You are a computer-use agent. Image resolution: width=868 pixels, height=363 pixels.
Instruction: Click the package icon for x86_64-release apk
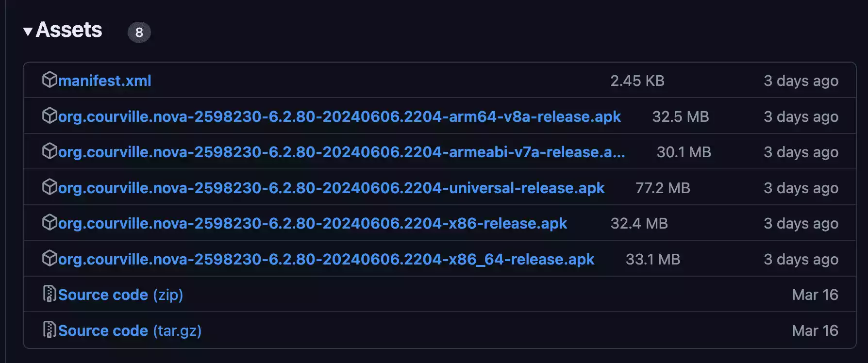click(50, 258)
